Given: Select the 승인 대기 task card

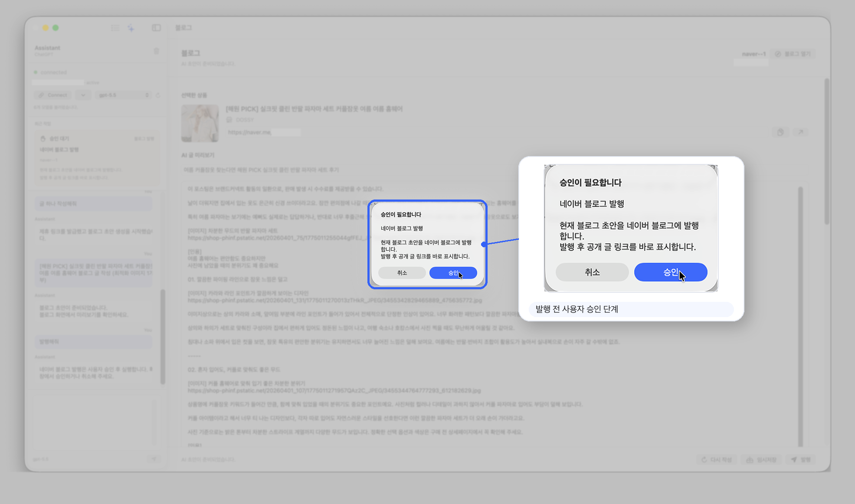Looking at the screenshot, I should (97, 158).
